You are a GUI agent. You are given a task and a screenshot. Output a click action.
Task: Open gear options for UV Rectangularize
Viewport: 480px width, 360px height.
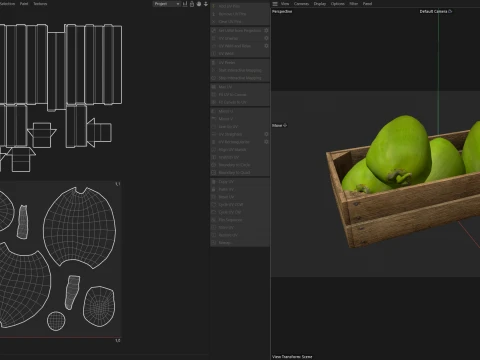coord(266,142)
